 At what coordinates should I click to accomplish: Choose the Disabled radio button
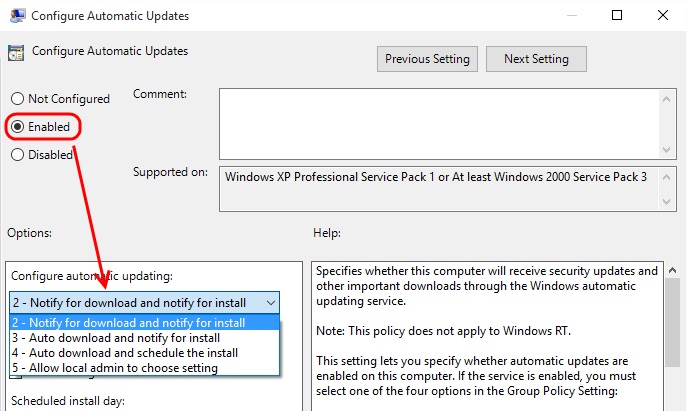(17, 155)
